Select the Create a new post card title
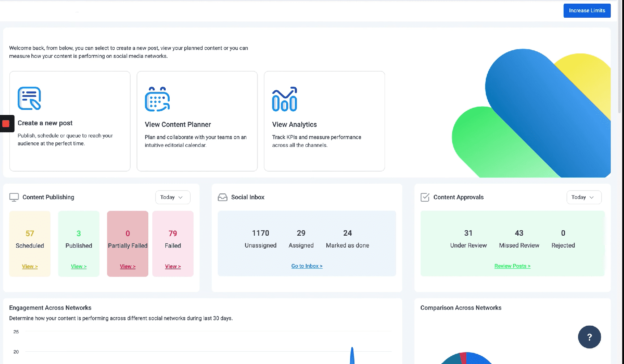The width and height of the screenshot is (624, 364). [x=45, y=123]
